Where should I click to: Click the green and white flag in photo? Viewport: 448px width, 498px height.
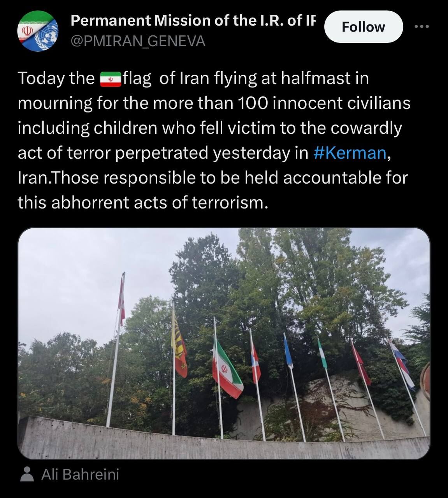click(x=322, y=355)
